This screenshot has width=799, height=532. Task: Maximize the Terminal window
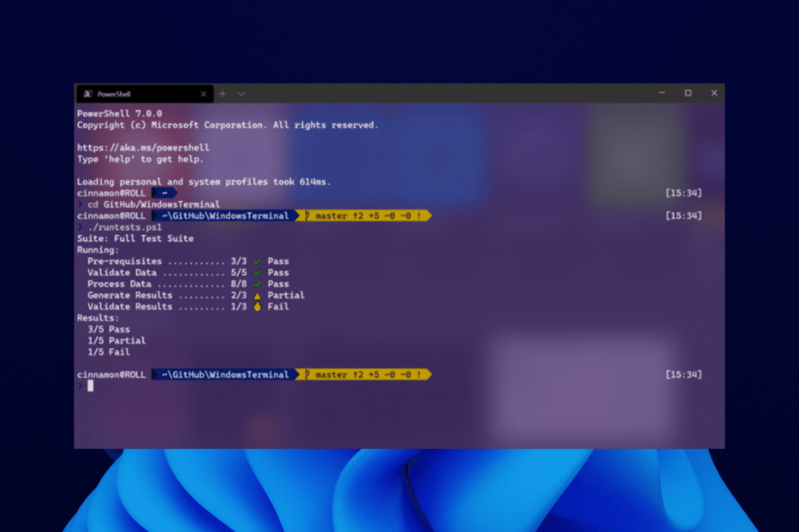[688, 93]
